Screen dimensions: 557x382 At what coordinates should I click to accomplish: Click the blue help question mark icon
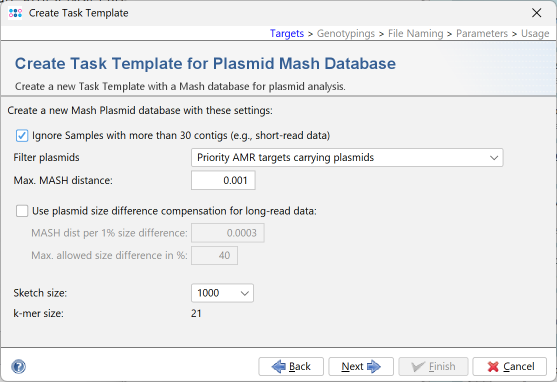point(18,366)
